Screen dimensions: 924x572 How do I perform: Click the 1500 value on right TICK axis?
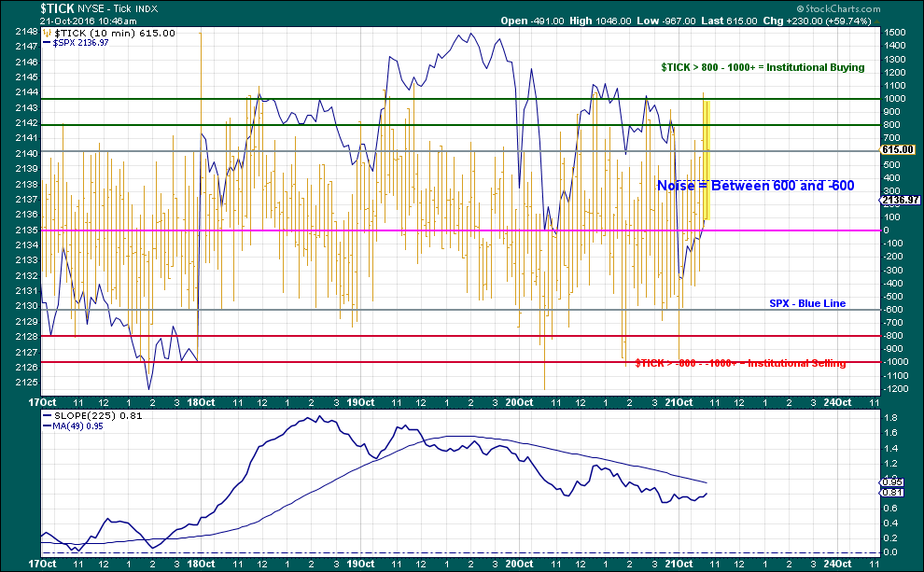[894, 33]
